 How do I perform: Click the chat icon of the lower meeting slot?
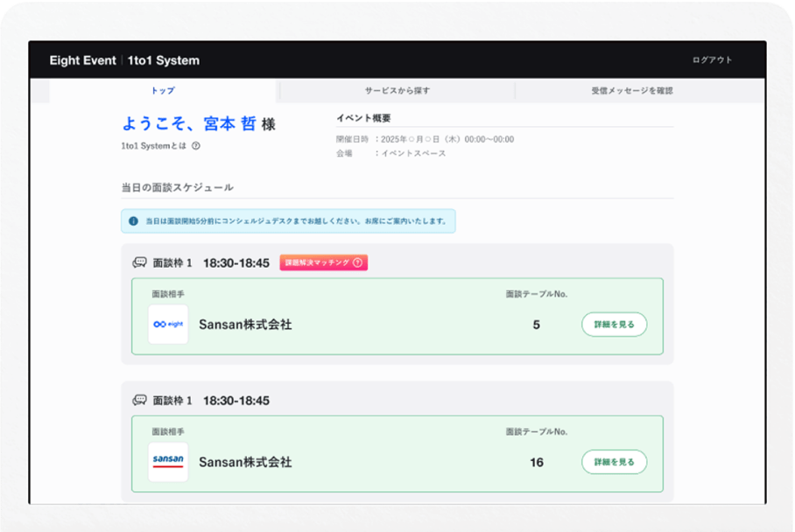(x=139, y=401)
